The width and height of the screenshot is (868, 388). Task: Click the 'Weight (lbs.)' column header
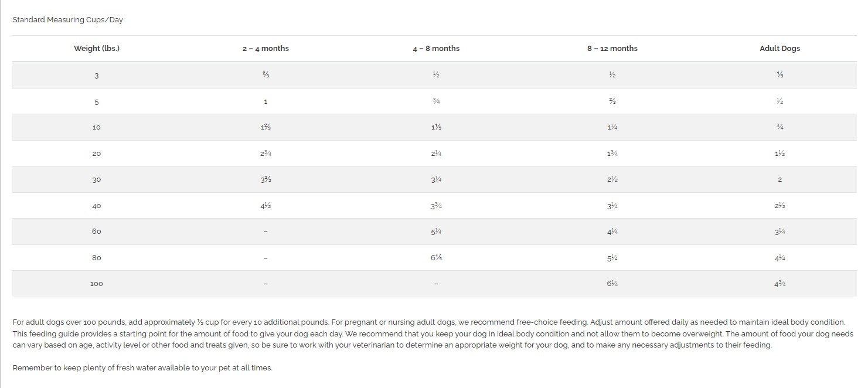click(97, 49)
